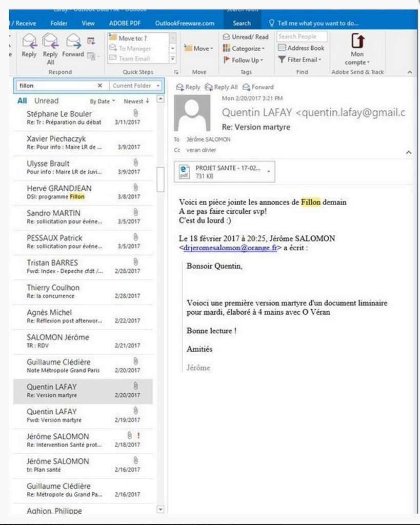The image size is (420, 525).
Task: Open the email from PESSAUX Patrick
Action: coord(83,241)
